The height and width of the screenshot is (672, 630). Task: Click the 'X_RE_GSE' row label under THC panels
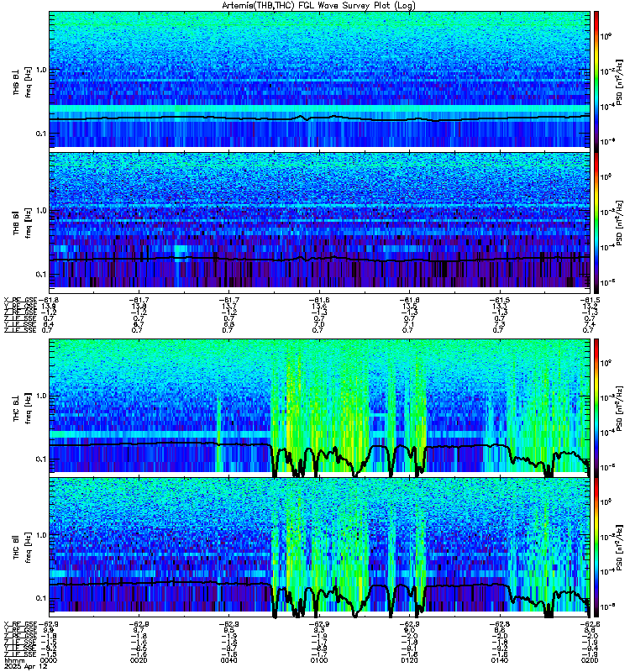[20, 623]
